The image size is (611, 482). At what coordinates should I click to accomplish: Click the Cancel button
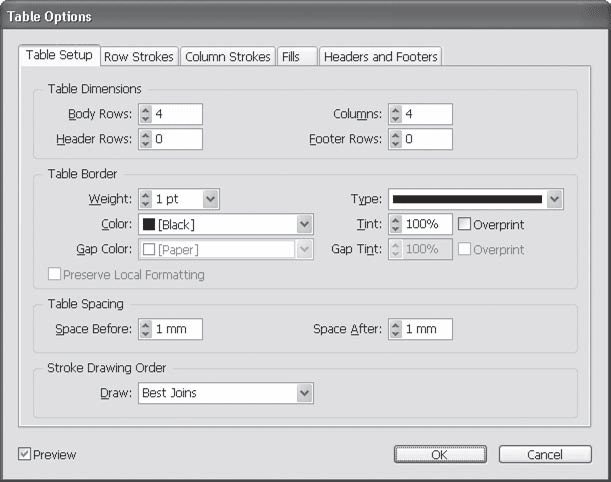point(545,455)
